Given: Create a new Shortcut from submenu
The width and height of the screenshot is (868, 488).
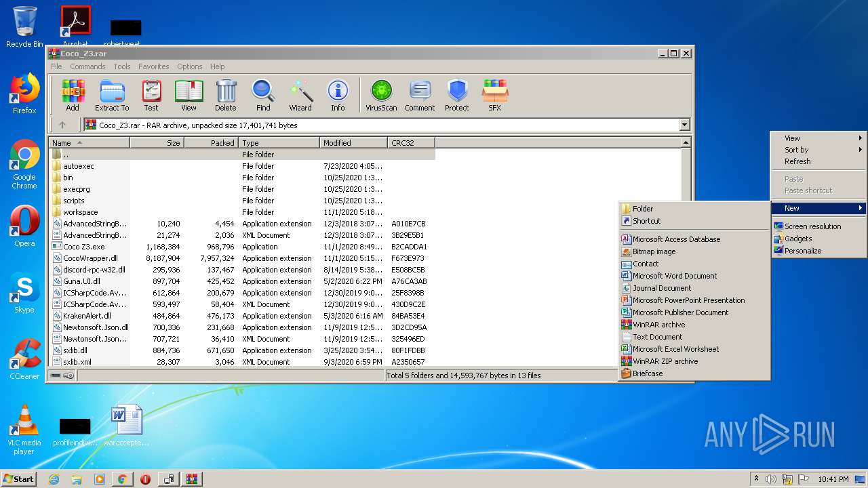Looking at the screenshot, I should pos(694,221).
